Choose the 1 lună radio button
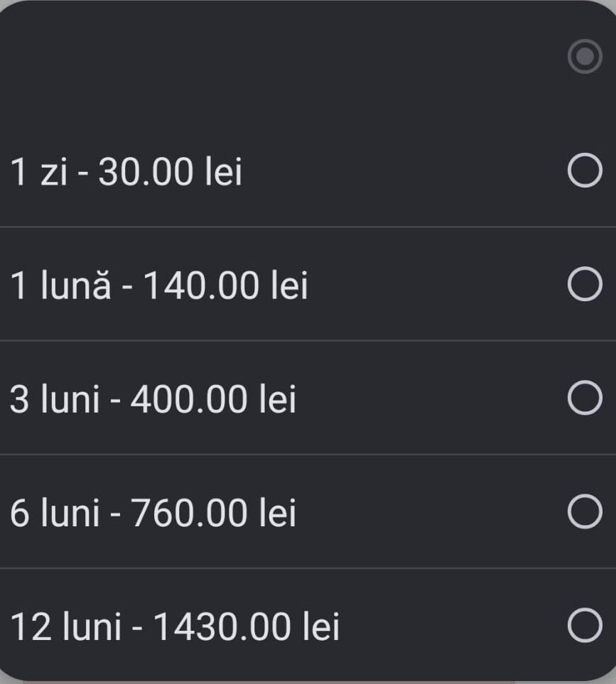616x684 pixels. click(x=585, y=285)
